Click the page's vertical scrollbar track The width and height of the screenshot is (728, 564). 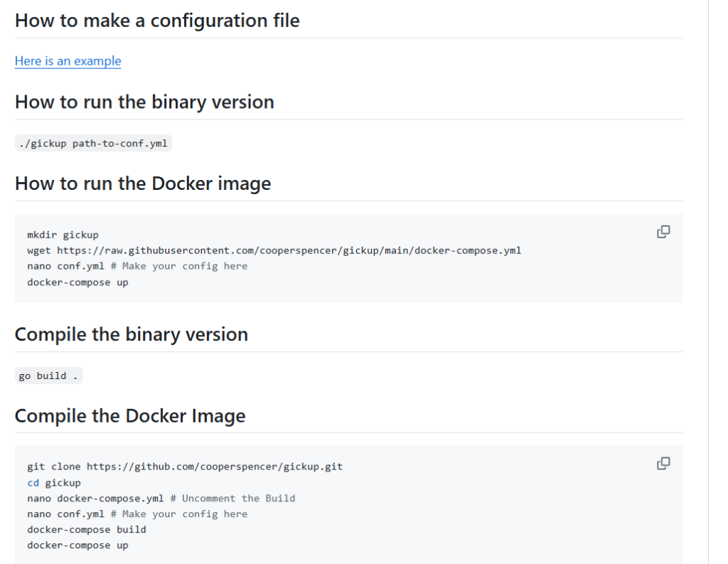718,282
